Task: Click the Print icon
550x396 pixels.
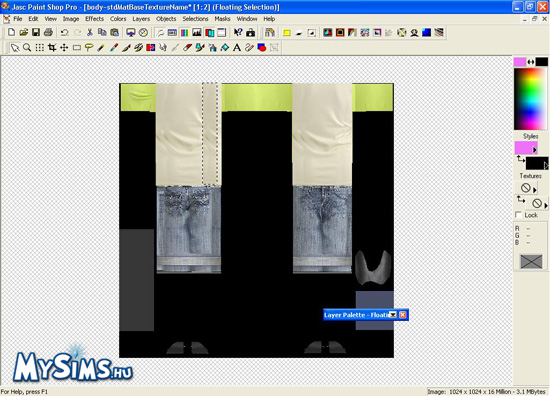Action: (x=48, y=33)
